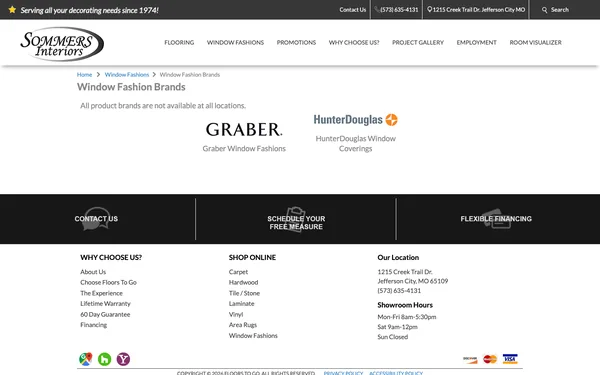The width and height of the screenshot is (600, 375).
Task: Go to Home breadcrumb
Action: pos(84,75)
